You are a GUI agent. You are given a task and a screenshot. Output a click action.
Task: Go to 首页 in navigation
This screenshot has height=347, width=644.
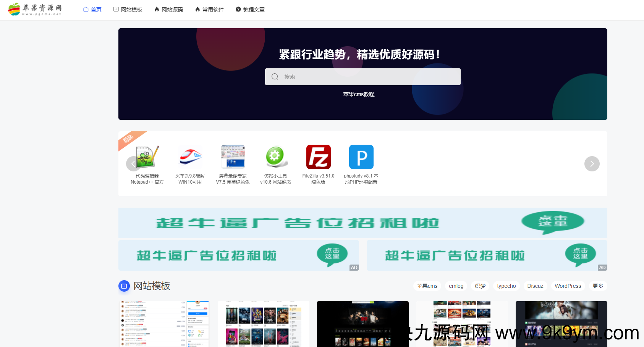[92, 10]
